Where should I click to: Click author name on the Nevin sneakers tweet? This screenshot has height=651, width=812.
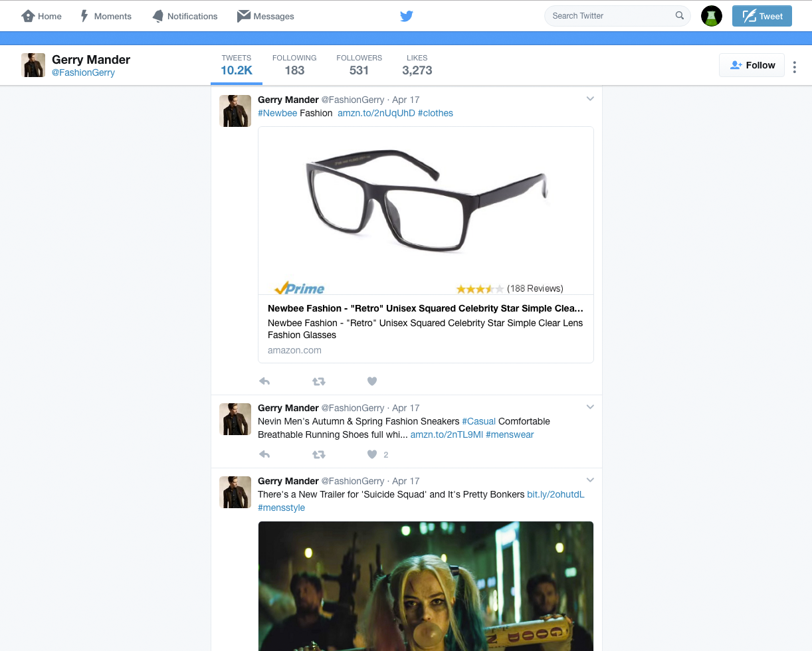[288, 408]
